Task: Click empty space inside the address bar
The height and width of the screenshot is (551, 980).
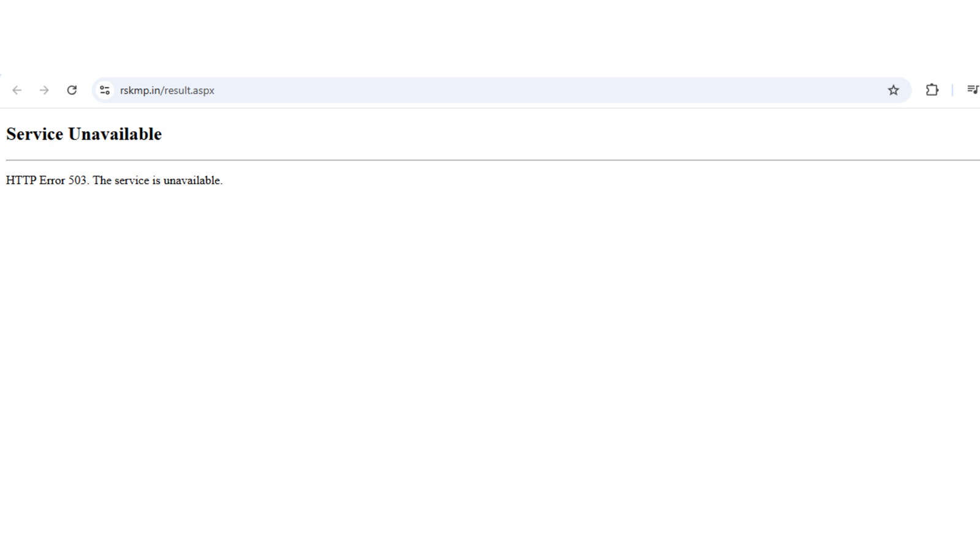Action: click(x=521, y=91)
